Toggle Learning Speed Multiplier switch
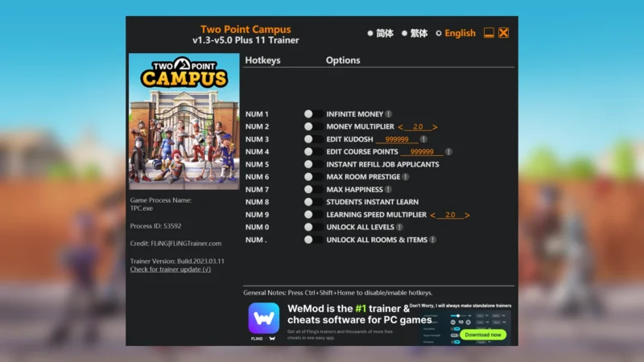The width and height of the screenshot is (644, 362). 313,215
